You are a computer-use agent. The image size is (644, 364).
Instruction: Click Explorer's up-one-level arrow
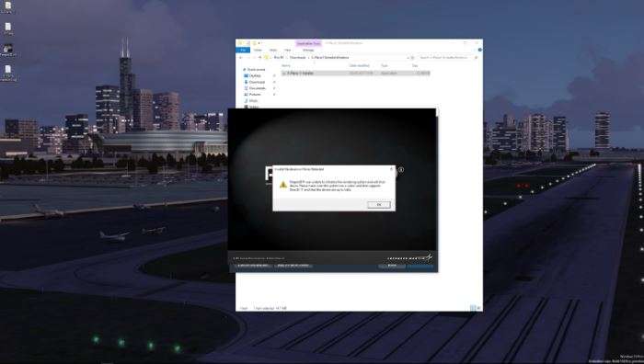point(259,58)
